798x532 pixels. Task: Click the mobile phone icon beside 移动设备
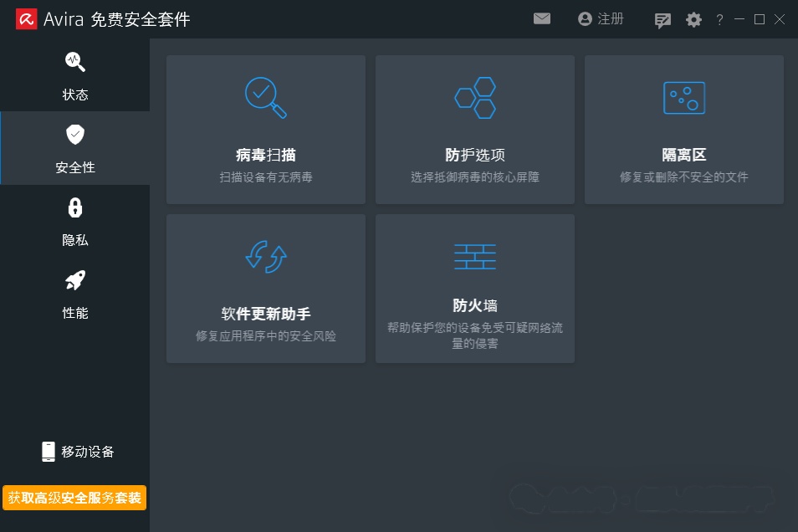49,452
